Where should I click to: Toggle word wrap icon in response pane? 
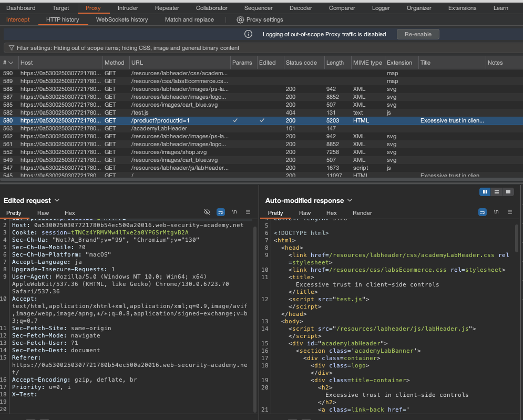tap(483, 212)
